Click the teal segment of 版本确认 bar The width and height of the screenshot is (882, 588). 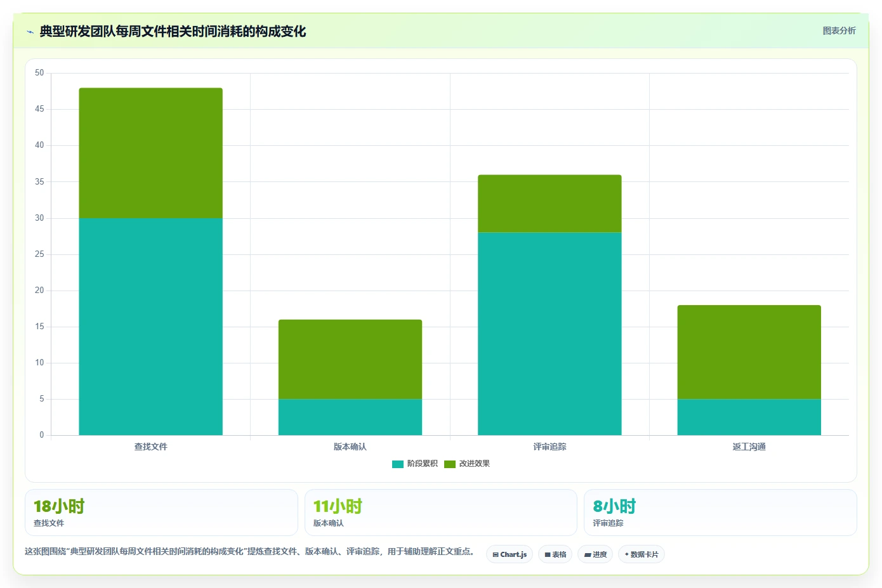350,417
